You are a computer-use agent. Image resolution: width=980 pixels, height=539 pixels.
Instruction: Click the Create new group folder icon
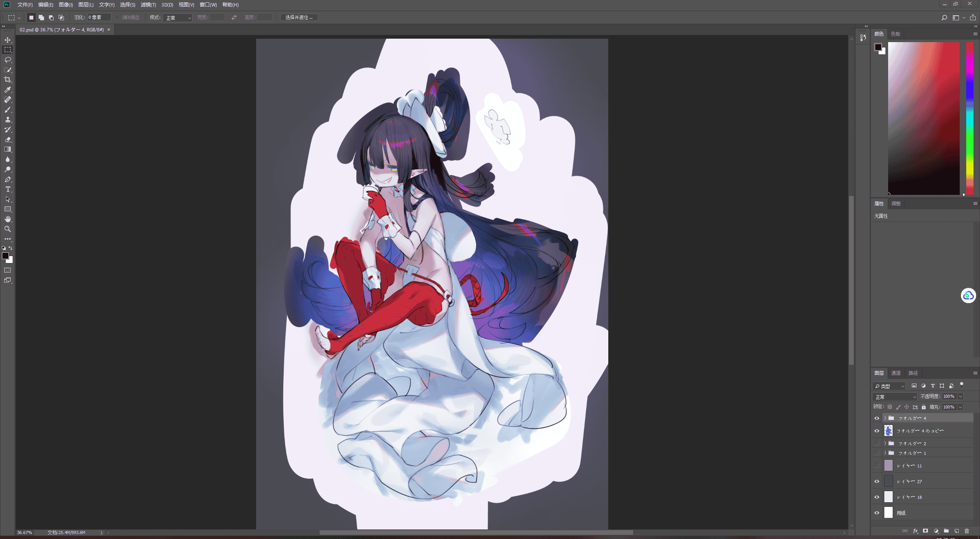946,531
